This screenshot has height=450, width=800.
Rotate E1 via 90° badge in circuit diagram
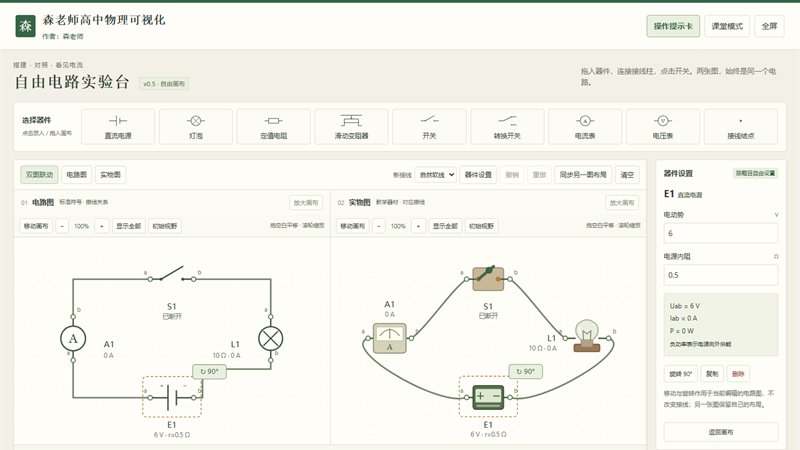click(x=210, y=371)
